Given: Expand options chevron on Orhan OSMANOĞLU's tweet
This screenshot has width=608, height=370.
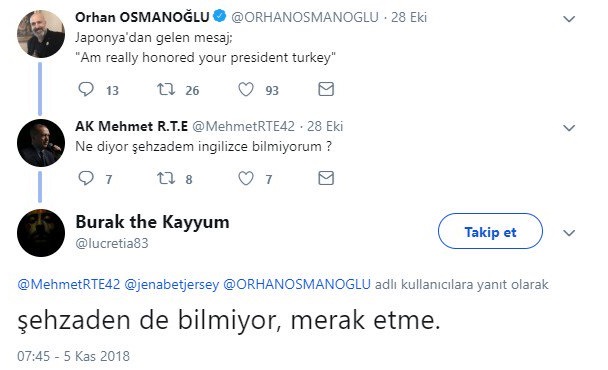Looking at the screenshot, I should tap(569, 19).
